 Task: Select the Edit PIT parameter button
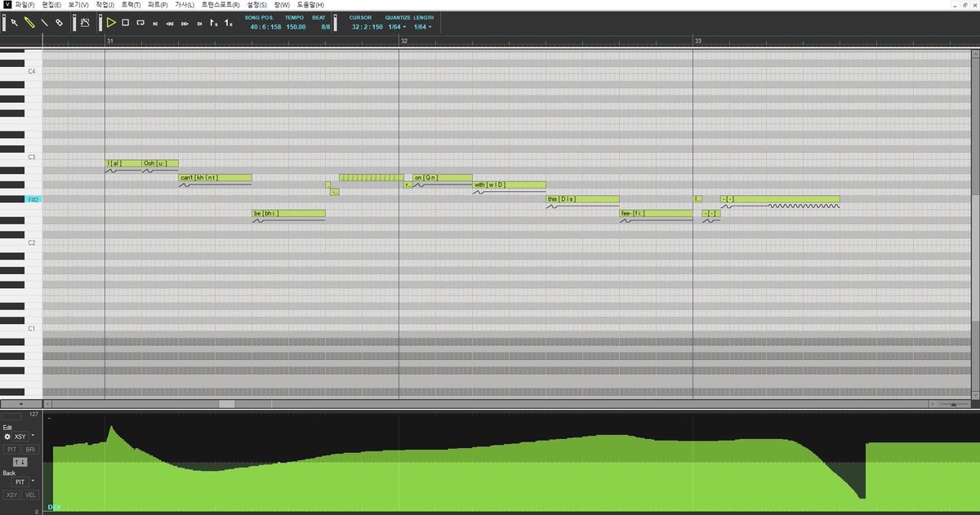coord(12,450)
